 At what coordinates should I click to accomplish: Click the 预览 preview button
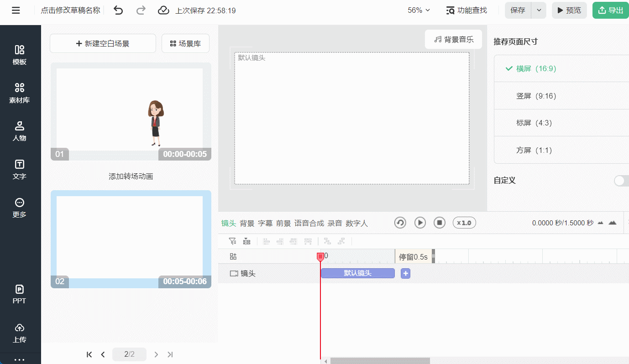(569, 10)
